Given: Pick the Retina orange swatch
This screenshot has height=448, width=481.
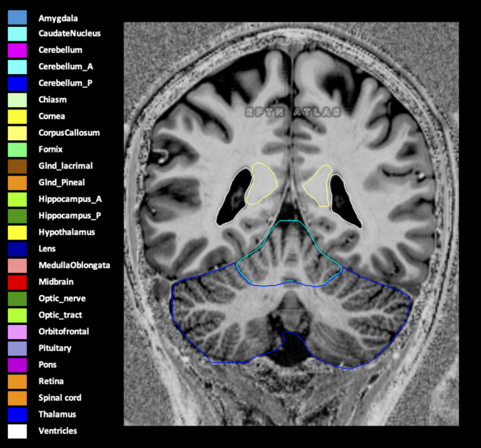Looking at the screenshot, I should coord(17,382).
